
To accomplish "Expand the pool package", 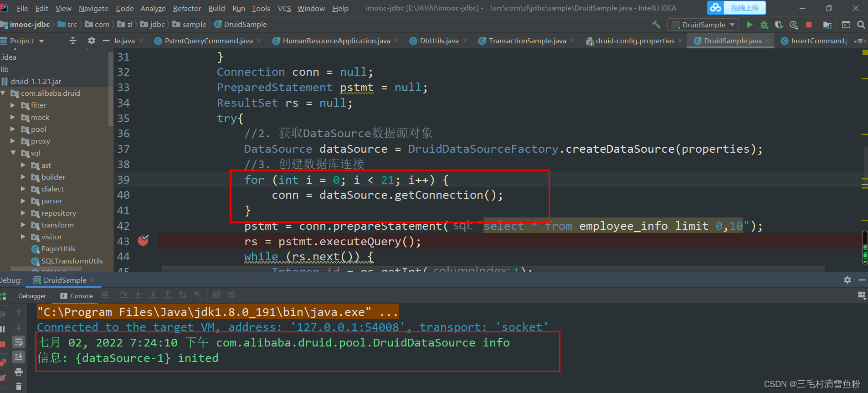I will coord(13,129).
